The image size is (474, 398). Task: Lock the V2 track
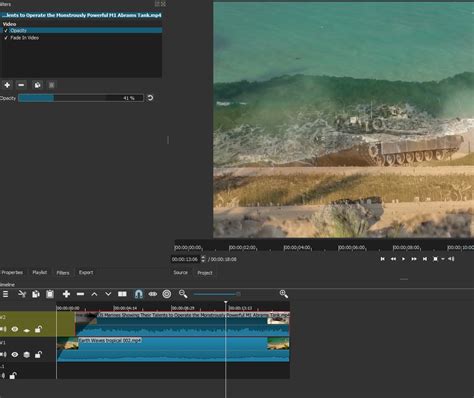(x=38, y=329)
